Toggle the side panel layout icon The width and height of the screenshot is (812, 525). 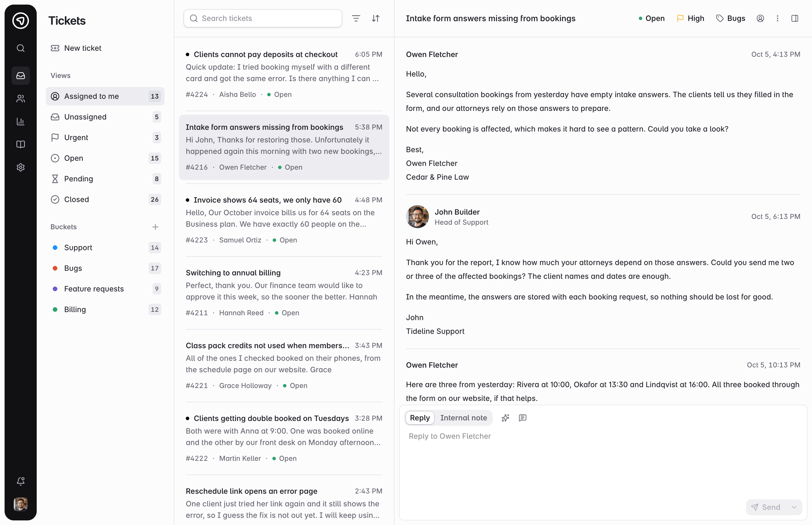[x=795, y=18]
